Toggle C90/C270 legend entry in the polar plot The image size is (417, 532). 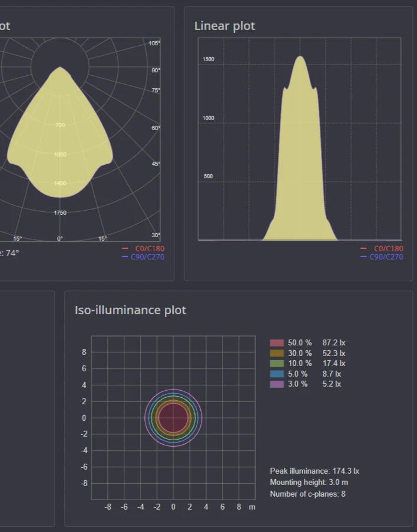pyautogui.click(x=143, y=257)
